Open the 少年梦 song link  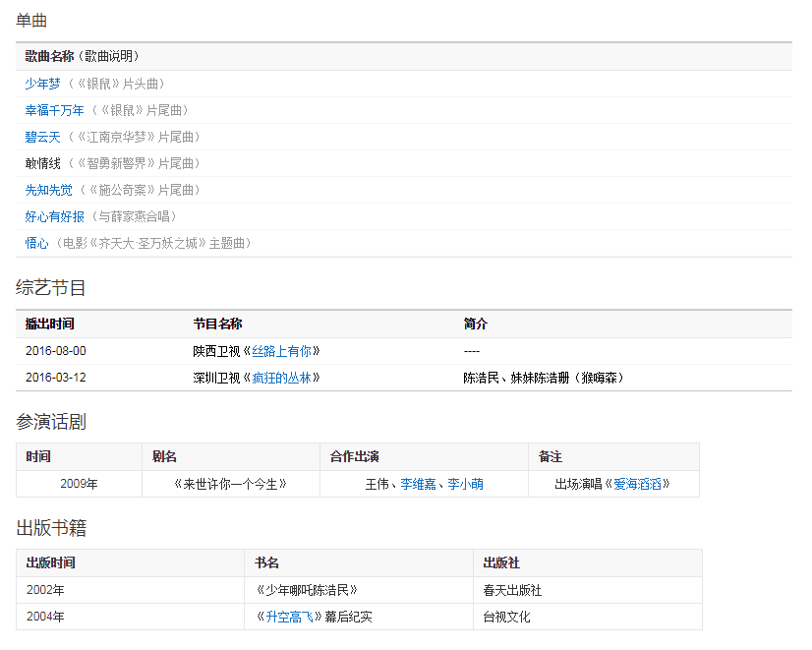point(42,84)
